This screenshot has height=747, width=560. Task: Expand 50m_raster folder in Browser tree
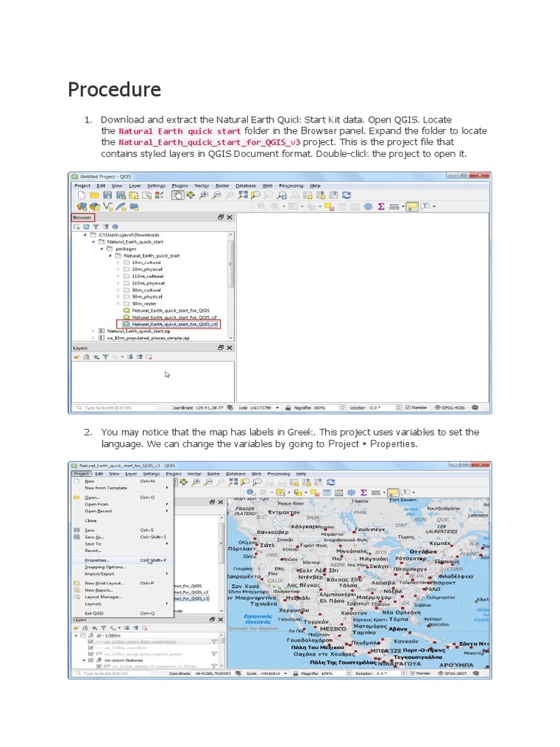tap(118, 303)
